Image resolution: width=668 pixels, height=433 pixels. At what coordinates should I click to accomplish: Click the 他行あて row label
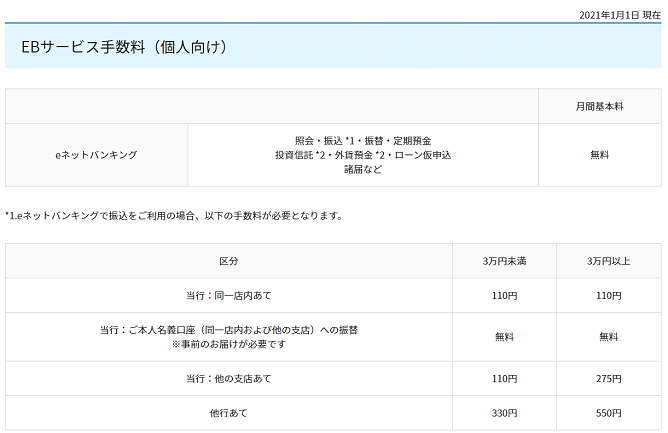coord(229,413)
